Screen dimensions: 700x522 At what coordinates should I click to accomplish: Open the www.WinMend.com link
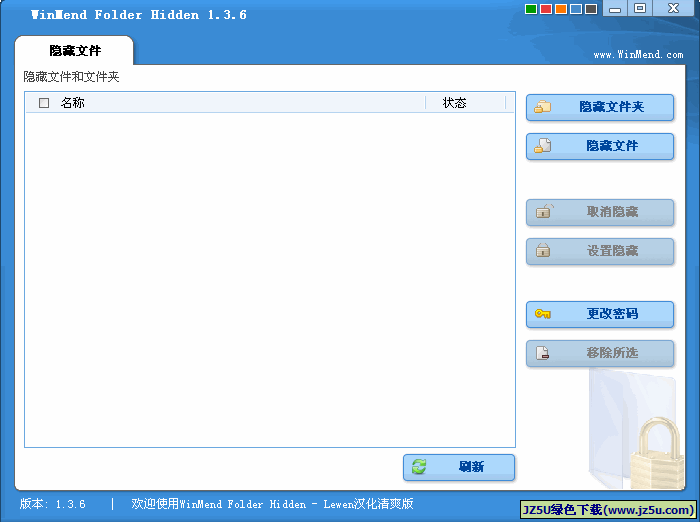tap(638, 54)
